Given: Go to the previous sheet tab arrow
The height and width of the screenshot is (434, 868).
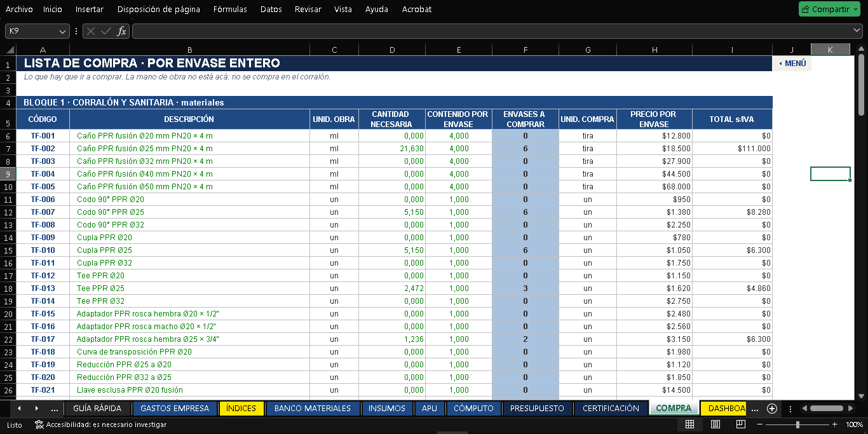Looking at the screenshot, I should click(x=19, y=409).
